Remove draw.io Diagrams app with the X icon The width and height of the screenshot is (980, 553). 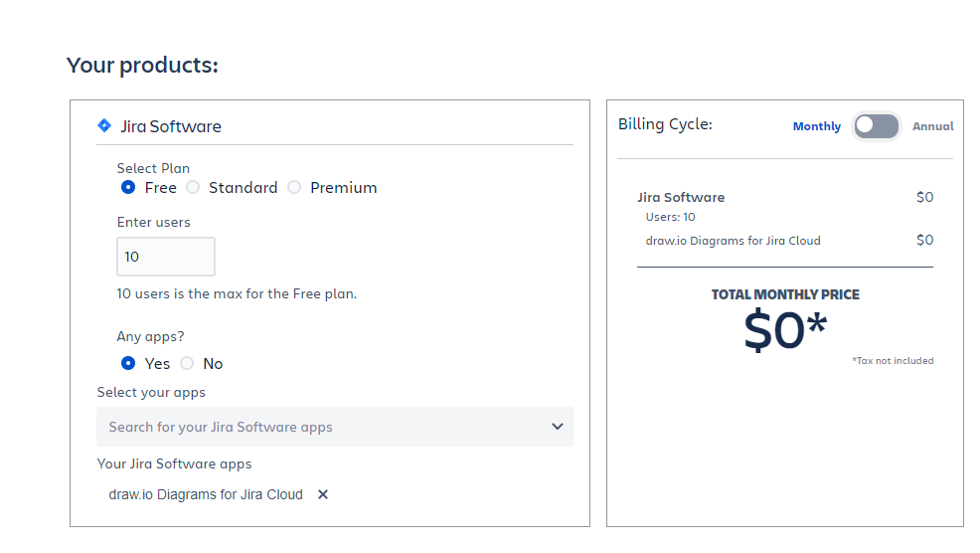(323, 494)
